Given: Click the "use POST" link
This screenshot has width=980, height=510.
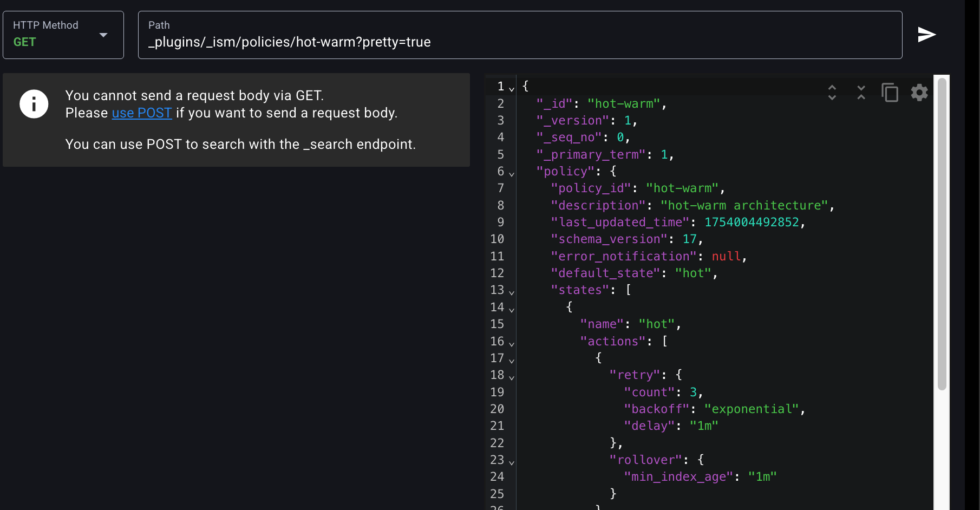Looking at the screenshot, I should click(142, 113).
